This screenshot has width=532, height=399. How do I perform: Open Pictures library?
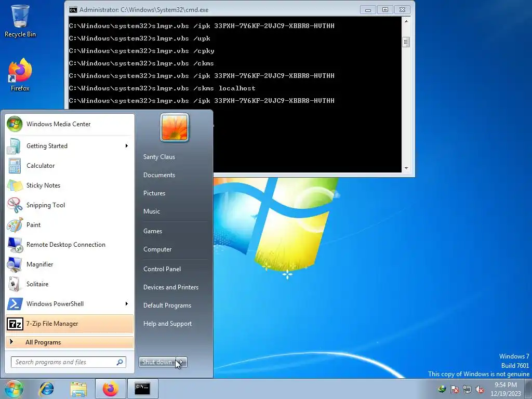(x=154, y=193)
